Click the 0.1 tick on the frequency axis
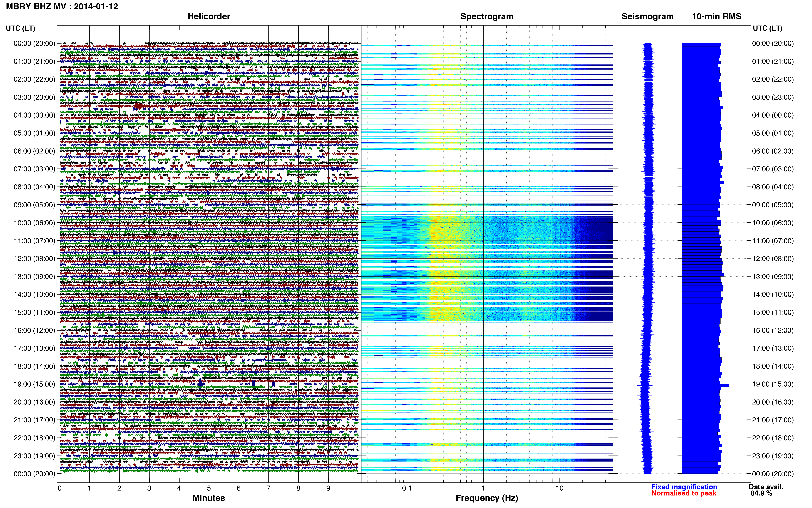Screen dimensions: 812x508 [407, 488]
